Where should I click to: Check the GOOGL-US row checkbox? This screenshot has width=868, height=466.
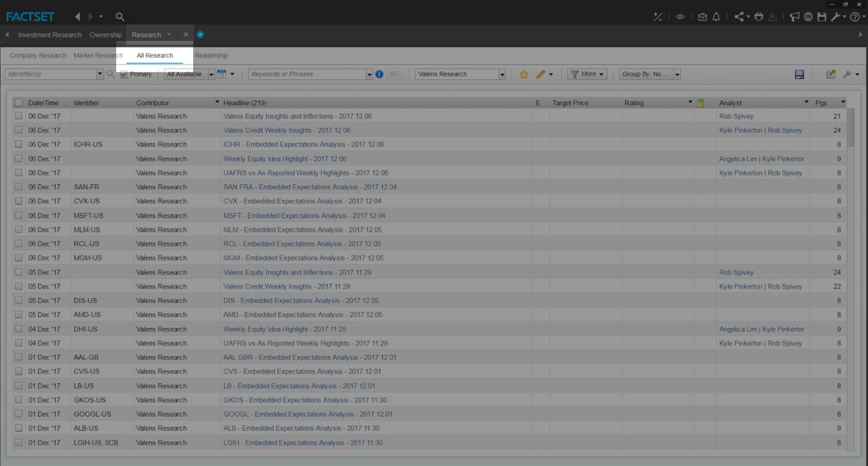point(18,414)
